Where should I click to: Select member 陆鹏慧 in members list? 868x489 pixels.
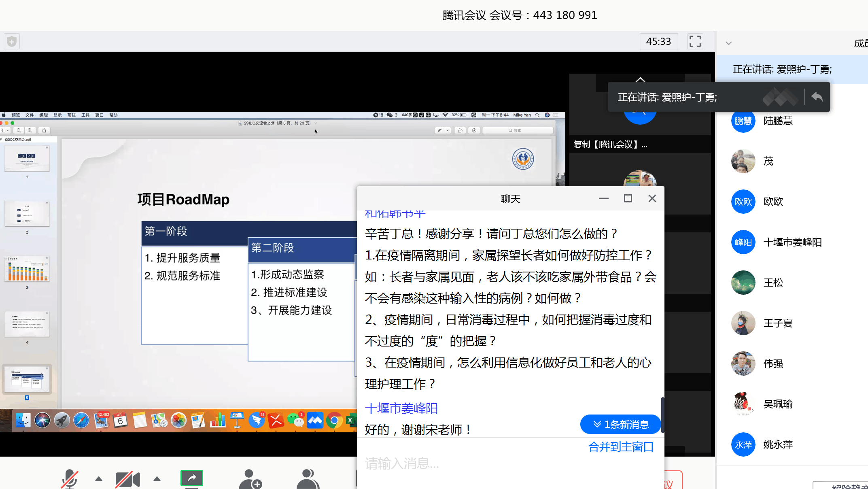(792, 121)
